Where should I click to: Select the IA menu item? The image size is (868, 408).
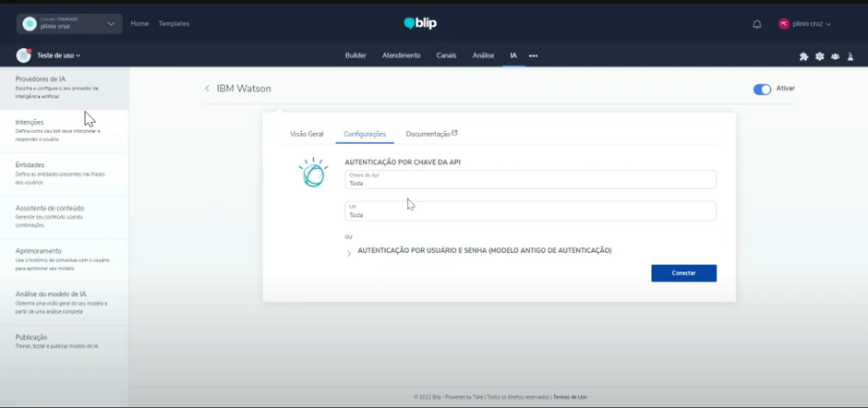click(x=513, y=56)
